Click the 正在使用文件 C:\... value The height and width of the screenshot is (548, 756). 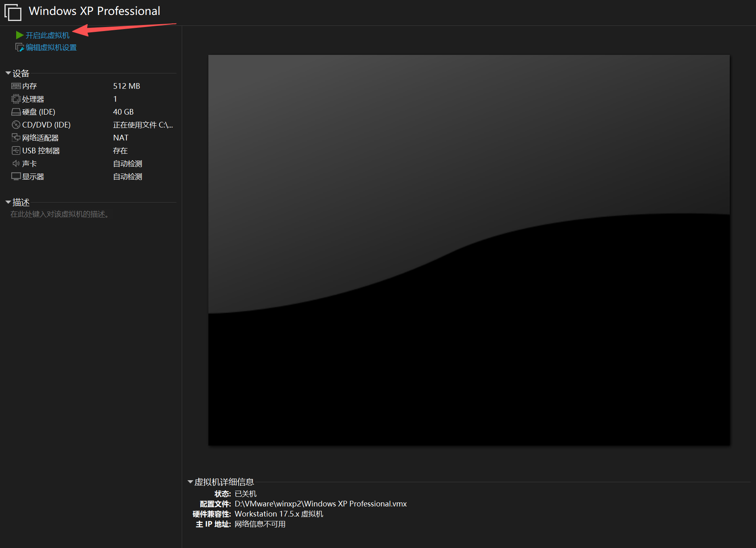(x=143, y=125)
